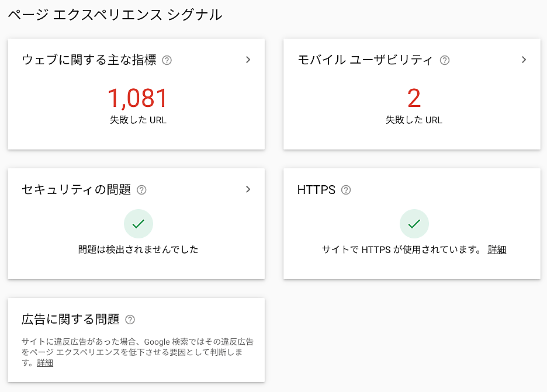Open 詳細 link in 広告に関する問題 card
Screen dimensions: 547x392
tap(45, 363)
